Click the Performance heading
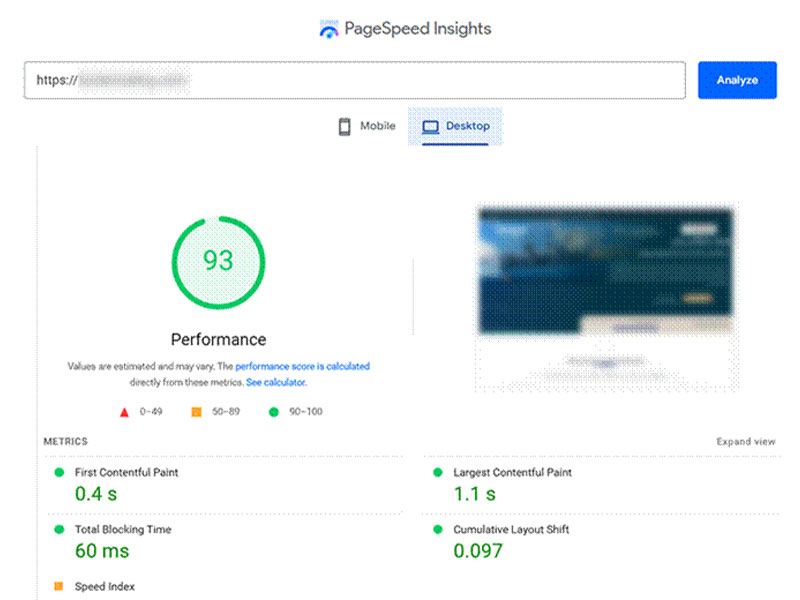Viewport: 800px width, 600px height. click(218, 339)
